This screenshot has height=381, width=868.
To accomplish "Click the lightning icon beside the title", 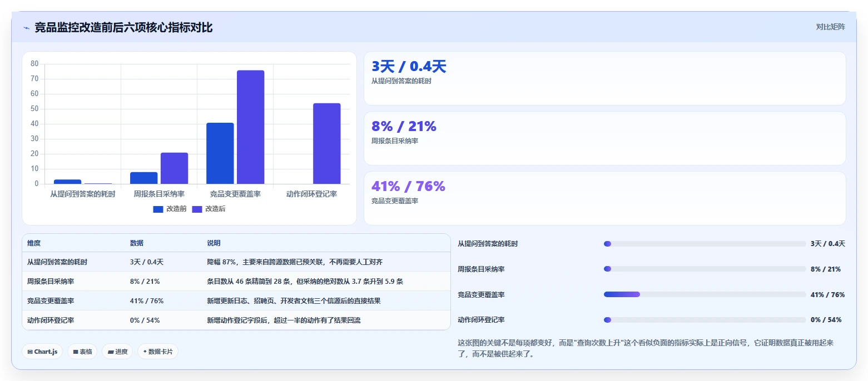I will coord(26,28).
